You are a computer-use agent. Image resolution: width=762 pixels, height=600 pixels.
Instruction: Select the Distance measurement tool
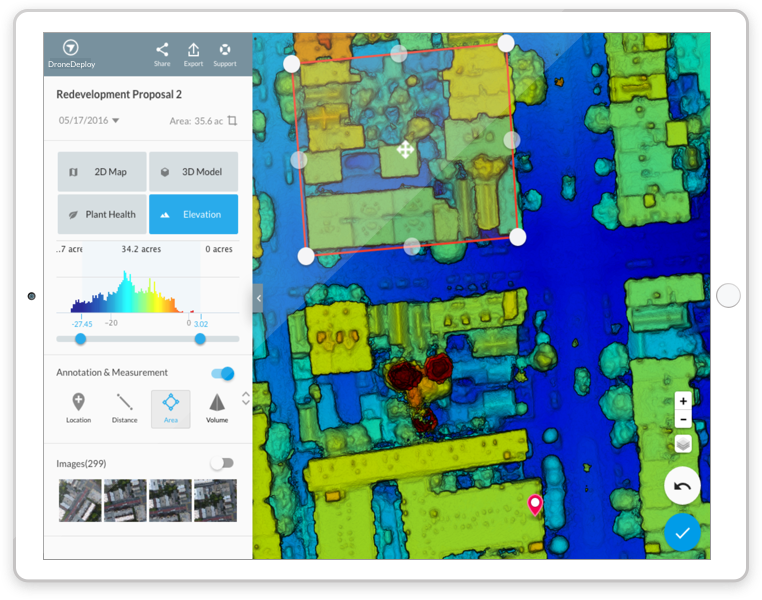pos(125,406)
